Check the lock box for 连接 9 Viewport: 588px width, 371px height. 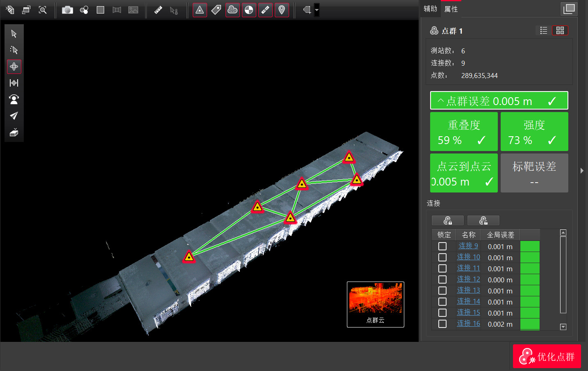pos(442,246)
